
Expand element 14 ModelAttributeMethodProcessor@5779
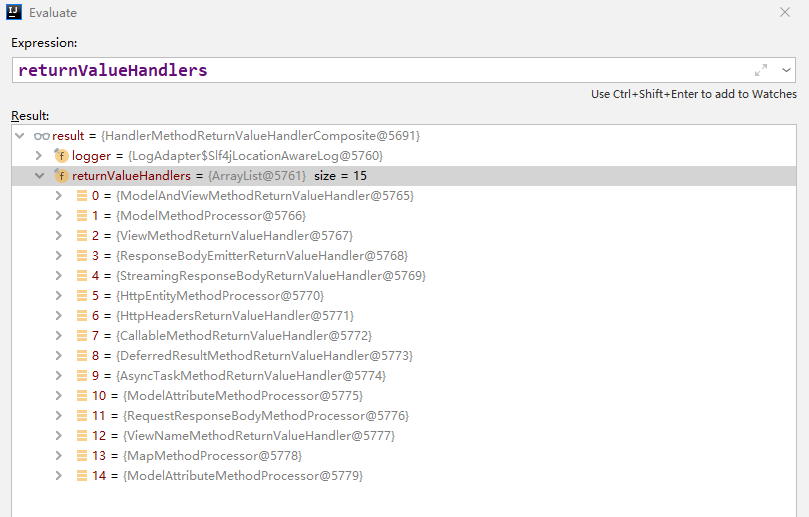(59, 476)
